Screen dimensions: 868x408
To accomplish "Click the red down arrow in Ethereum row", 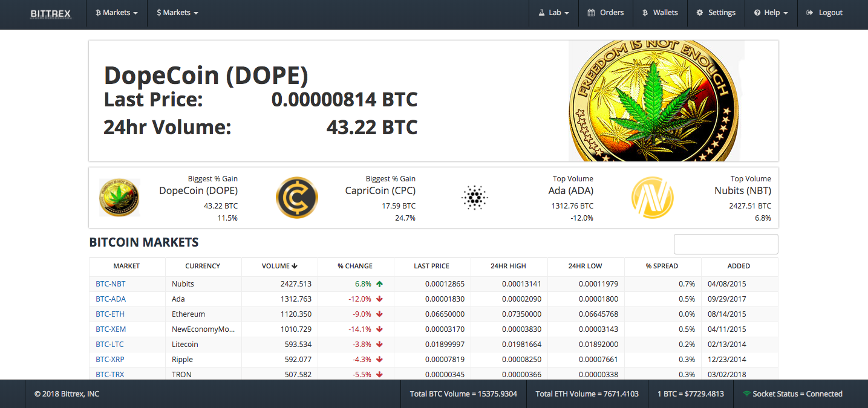I will coord(379,314).
